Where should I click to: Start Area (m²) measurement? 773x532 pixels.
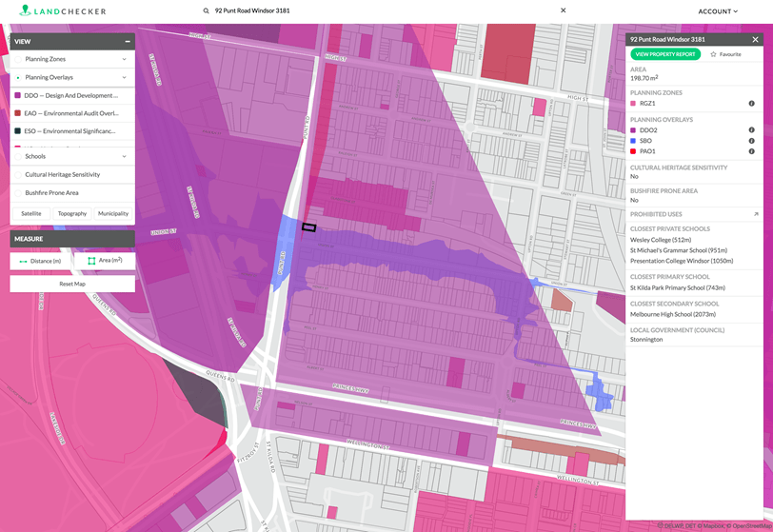[105, 261]
